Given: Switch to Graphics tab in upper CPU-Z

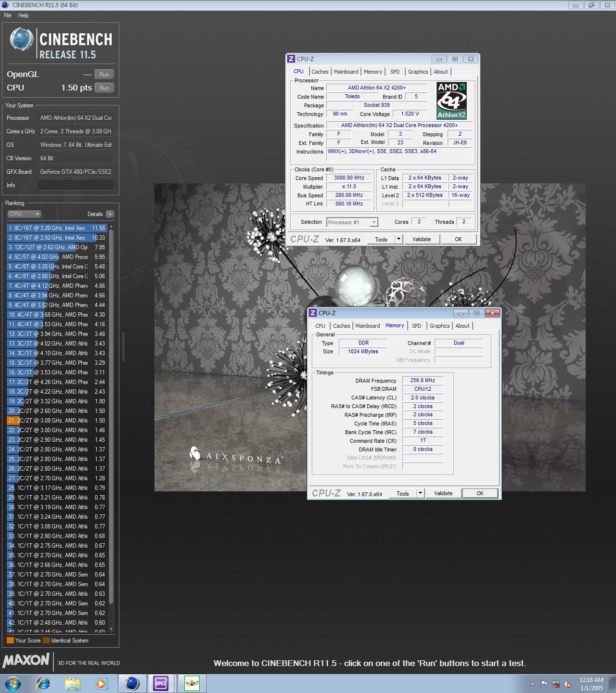Looking at the screenshot, I should [418, 72].
